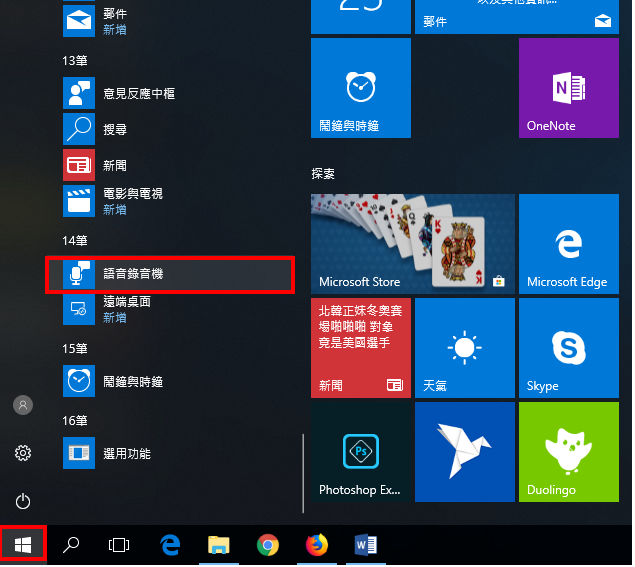Open 電影與電視 in the app list
The width and height of the screenshot is (635, 567).
tap(172, 201)
